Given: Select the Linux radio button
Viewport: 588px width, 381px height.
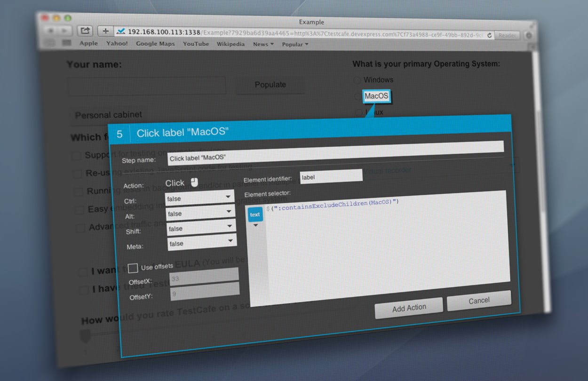Looking at the screenshot, I should click(x=359, y=112).
